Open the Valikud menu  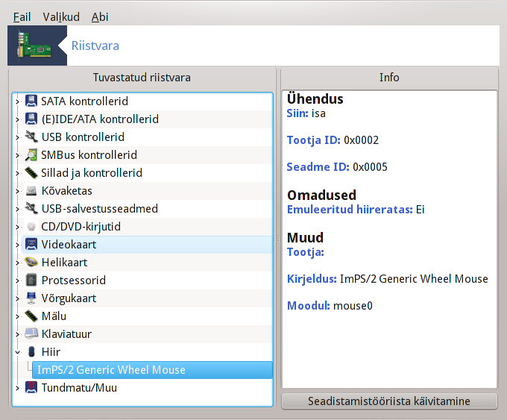coord(61,17)
